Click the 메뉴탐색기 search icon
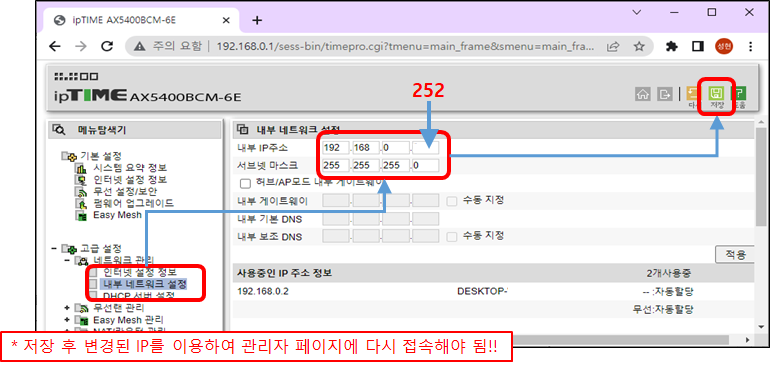The height and width of the screenshot is (366, 770). (59, 130)
